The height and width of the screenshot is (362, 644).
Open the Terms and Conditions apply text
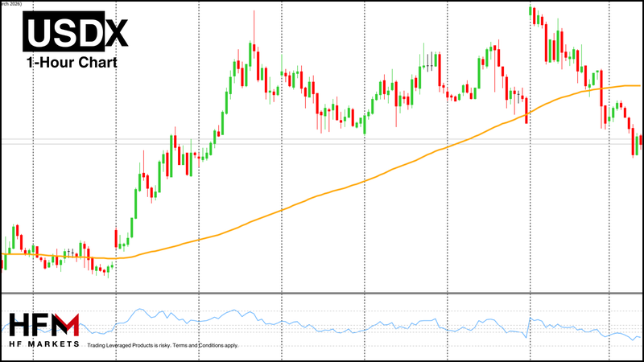pos(206,346)
